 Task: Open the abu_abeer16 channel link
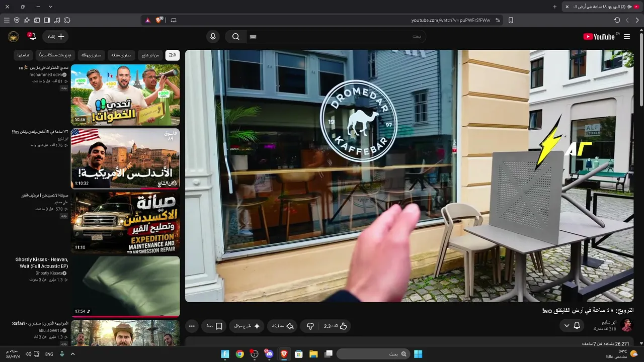click(50, 330)
